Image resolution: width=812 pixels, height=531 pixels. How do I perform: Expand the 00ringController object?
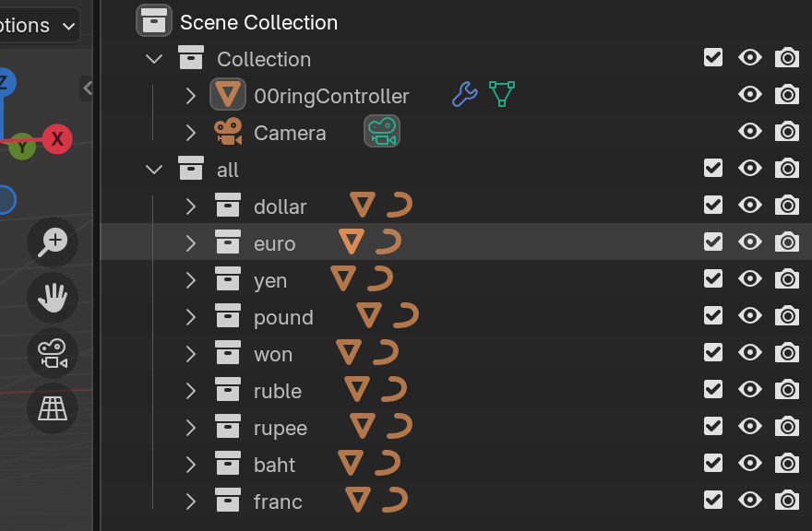[x=191, y=96]
